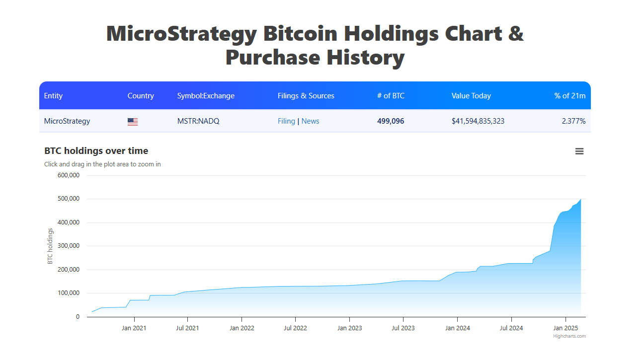Sort by the # of BTC column
The height and width of the screenshot is (364, 644).
(x=391, y=95)
